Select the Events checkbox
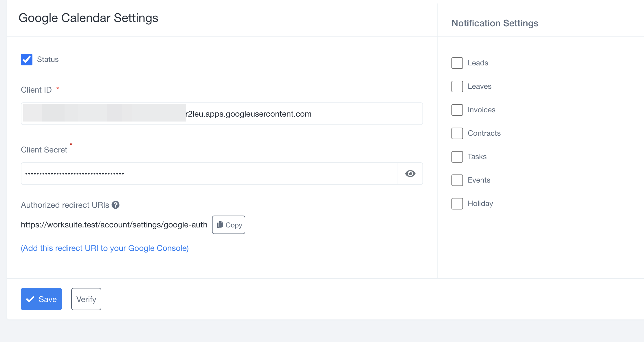Viewport: 644px width, 342px height. [457, 180]
